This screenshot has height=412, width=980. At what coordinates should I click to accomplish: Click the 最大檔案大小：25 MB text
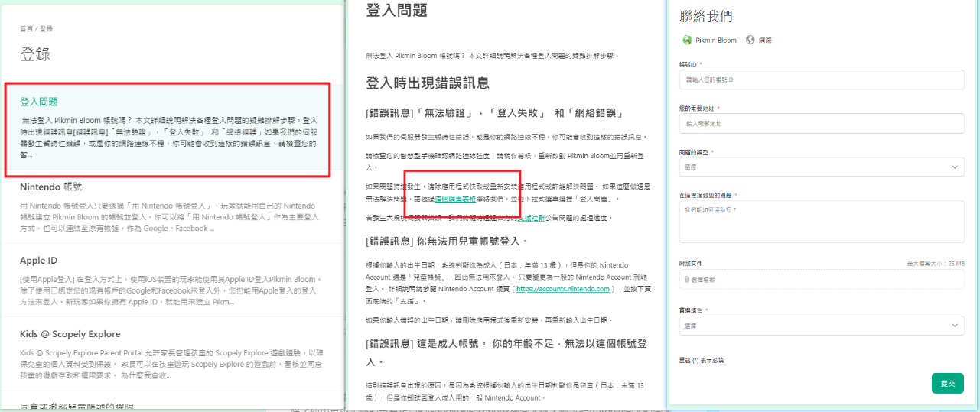(935, 263)
